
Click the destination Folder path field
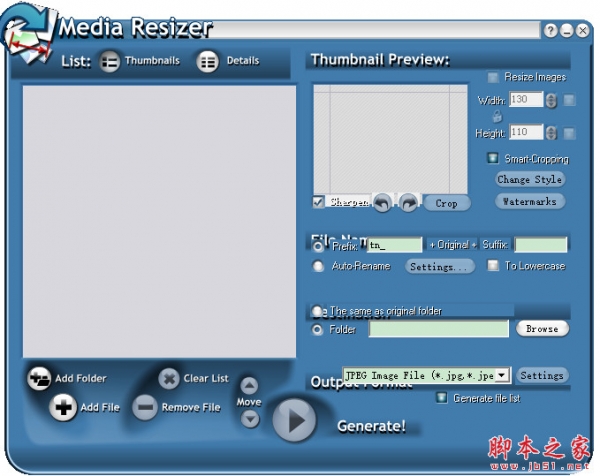point(439,329)
